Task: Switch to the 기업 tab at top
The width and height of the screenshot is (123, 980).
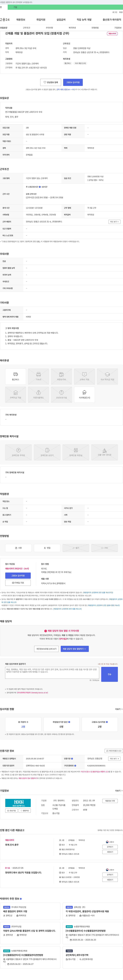Action: point(15,7)
